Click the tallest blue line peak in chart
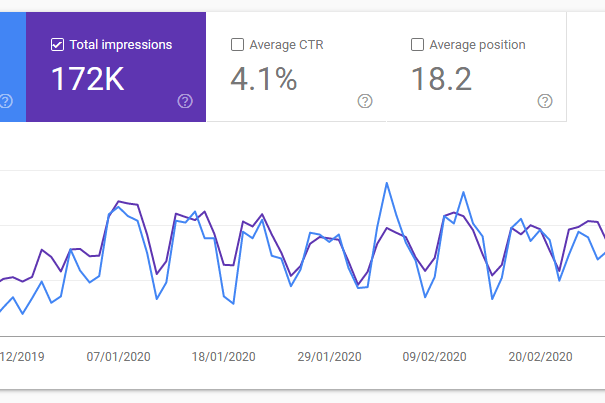605x403 pixels. pos(386,184)
